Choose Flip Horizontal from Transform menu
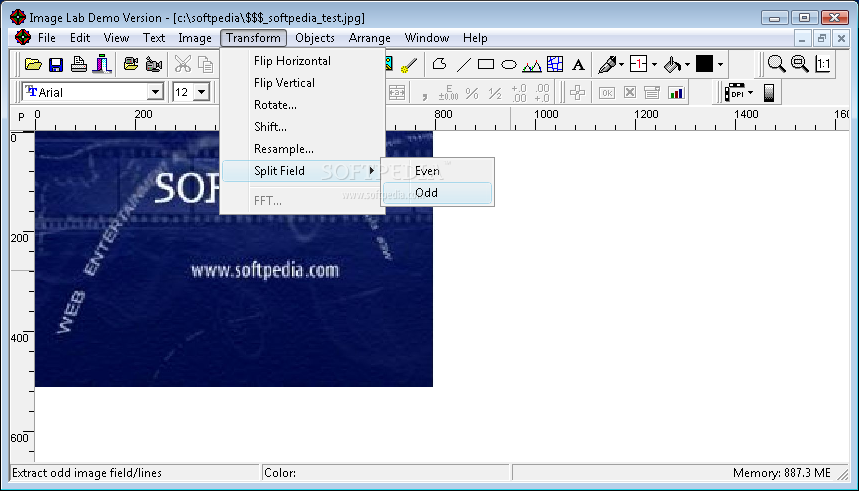 click(x=303, y=61)
